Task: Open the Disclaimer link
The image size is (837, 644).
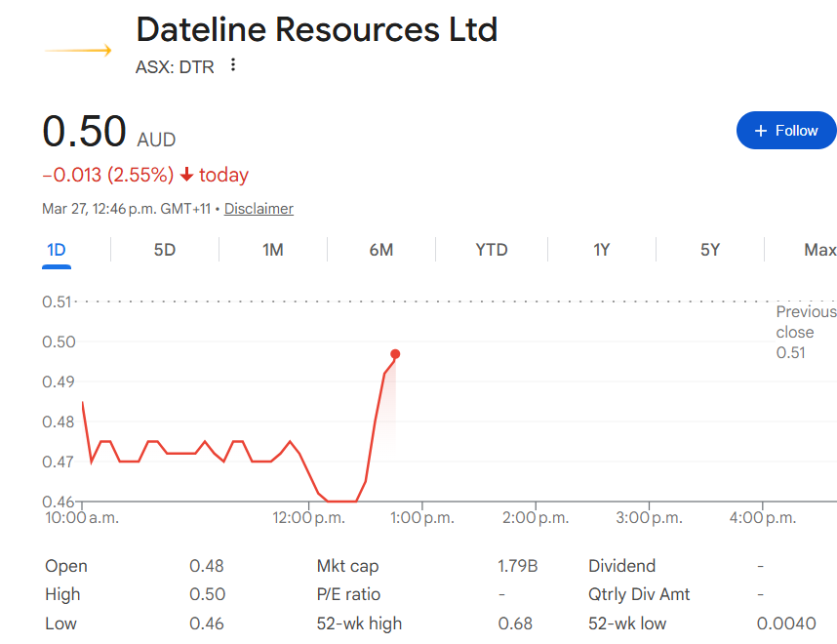Action: point(259,208)
